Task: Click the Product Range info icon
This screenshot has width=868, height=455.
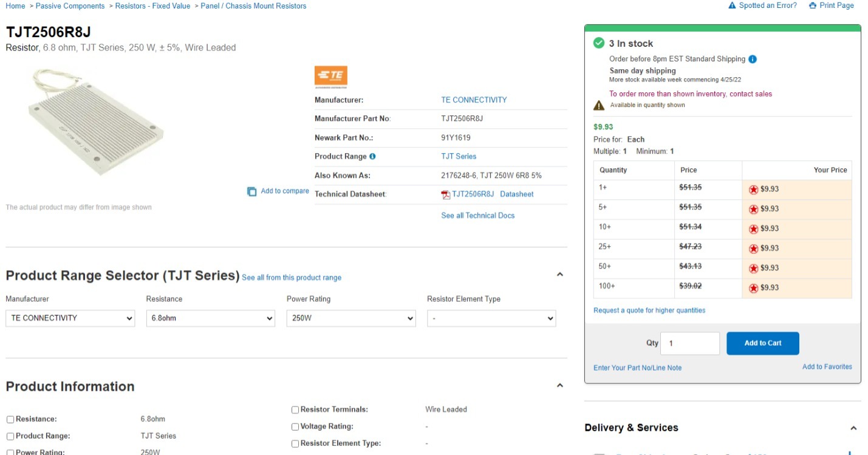Action: pyautogui.click(x=372, y=156)
